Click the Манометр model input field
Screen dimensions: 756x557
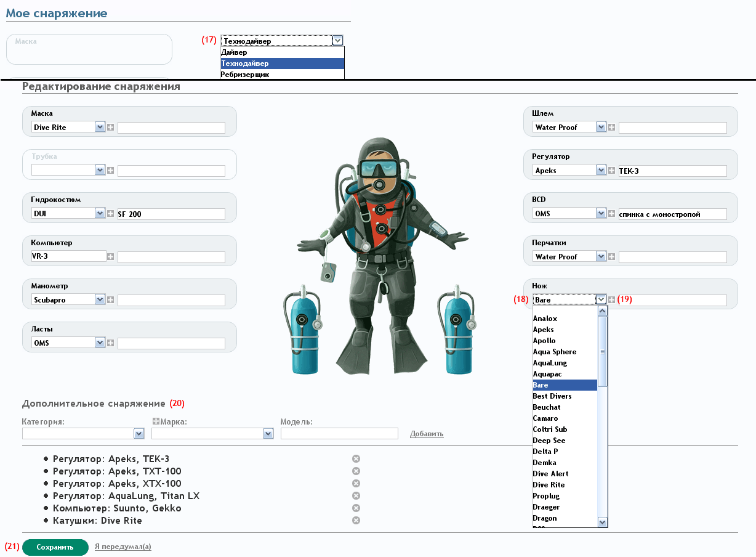point(171,300)
